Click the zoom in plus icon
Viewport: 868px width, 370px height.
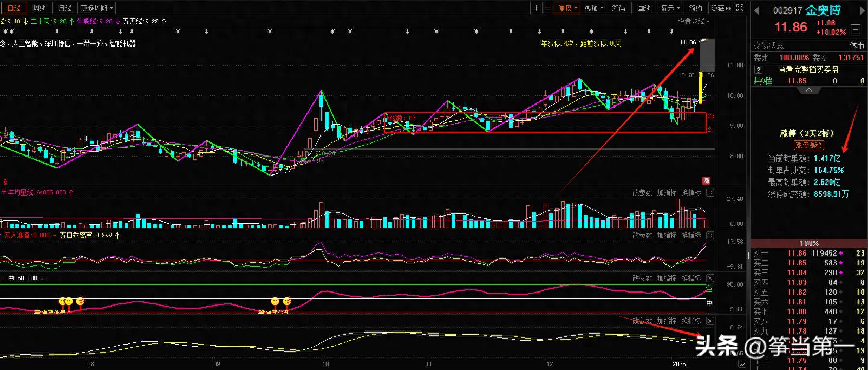pos(536,8)
